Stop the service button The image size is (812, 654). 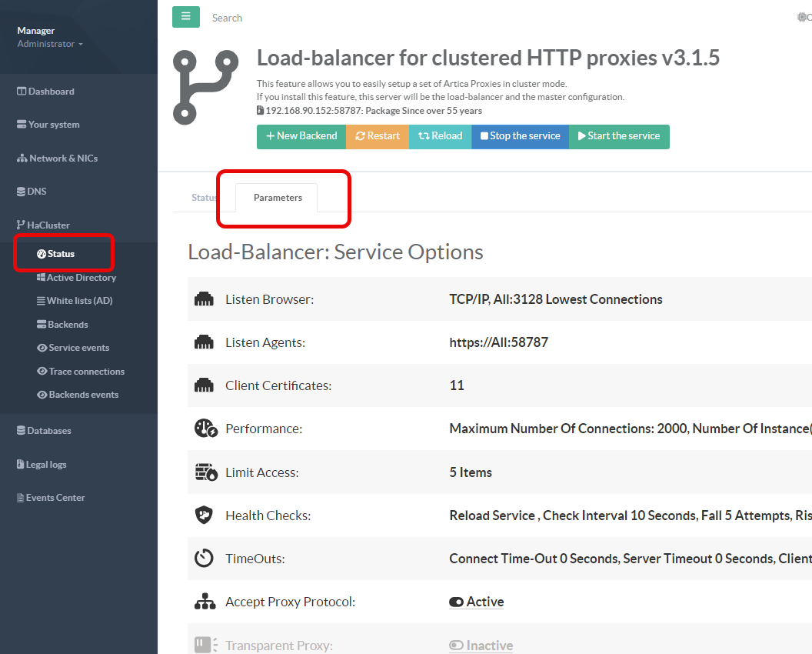point(520,136)
